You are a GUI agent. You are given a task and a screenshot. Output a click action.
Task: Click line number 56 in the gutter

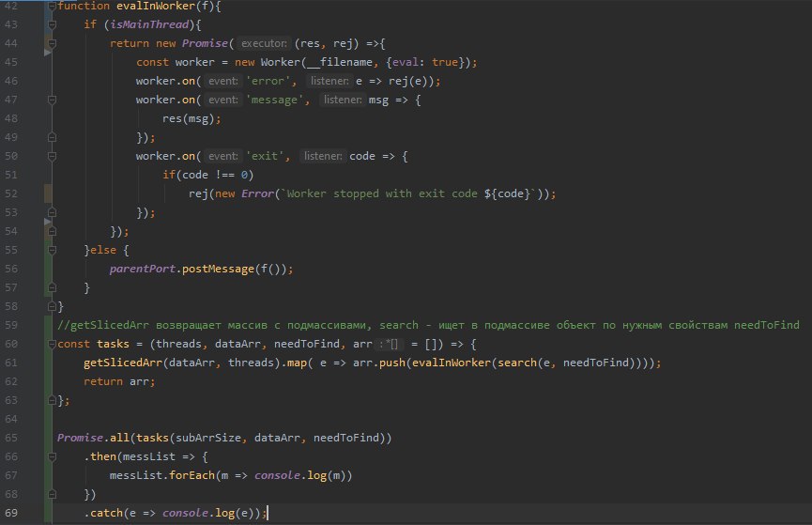[11, 269]
